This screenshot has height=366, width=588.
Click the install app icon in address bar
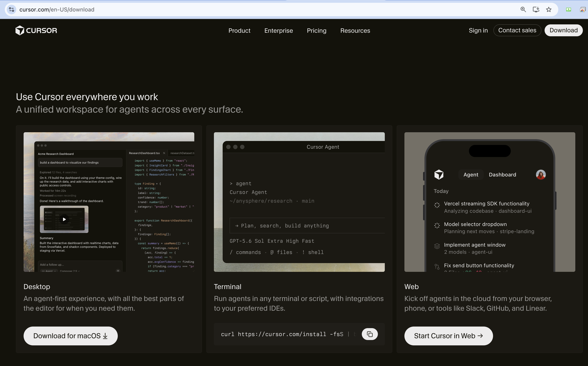pyautogui.click(x=536, y=10)
